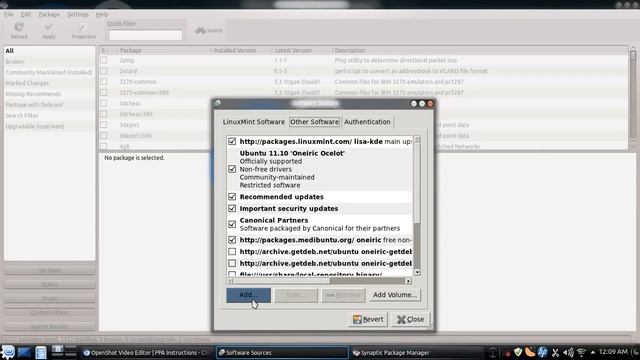Image resolution: width=640 pixels, height=360 pixels.
Task: Enable first archive.getdeb.net oneiric-getdeb source
Action: [x=232, y=252]
